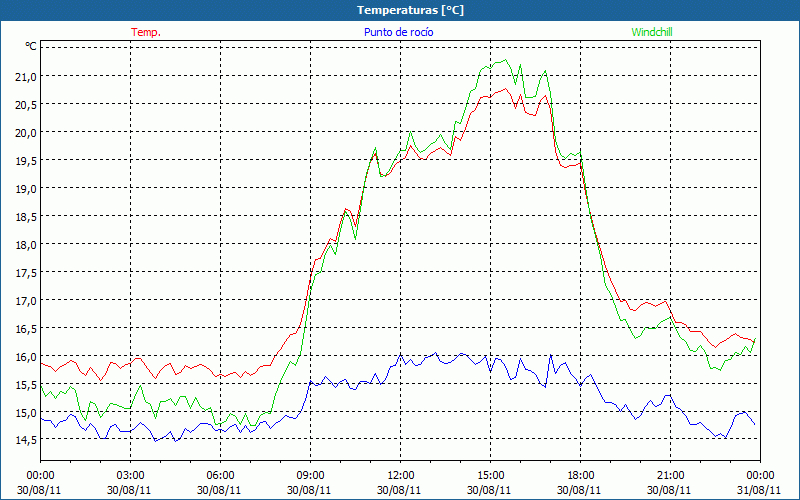Click the '30/08/11' date under '06:00'
800x500 pixels.
[220, 490]
